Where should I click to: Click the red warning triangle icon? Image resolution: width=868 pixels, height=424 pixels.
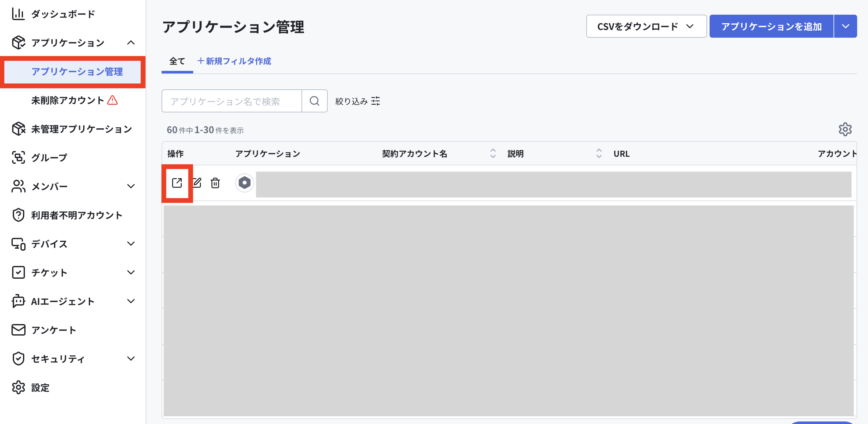112,100
